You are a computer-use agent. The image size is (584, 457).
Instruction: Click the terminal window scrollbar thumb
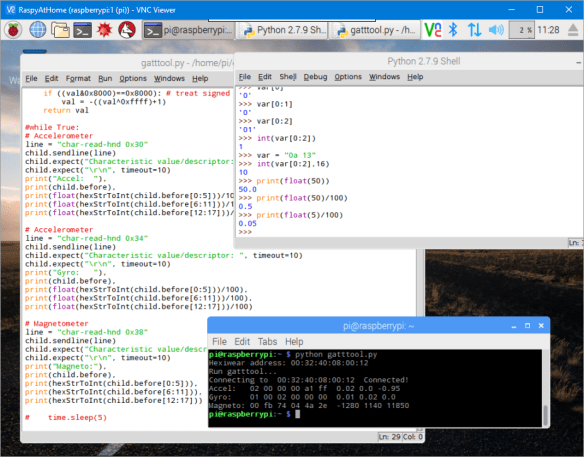545,415
